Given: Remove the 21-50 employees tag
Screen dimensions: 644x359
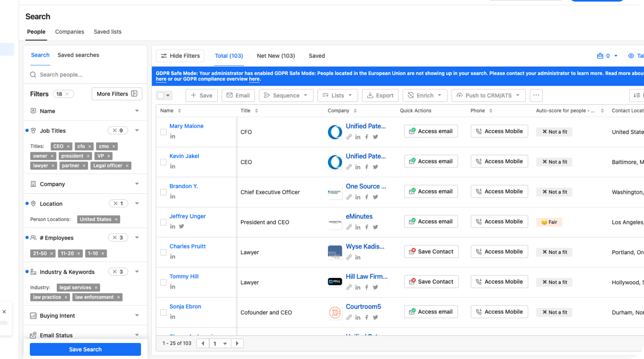Looking at the screenshot, I should click(x=51, y=254).
